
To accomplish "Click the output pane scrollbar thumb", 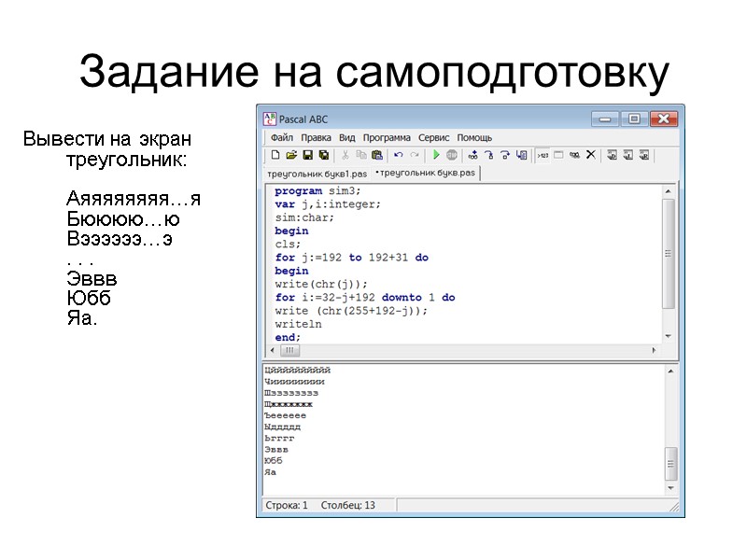I will click(x=670, y=463).
